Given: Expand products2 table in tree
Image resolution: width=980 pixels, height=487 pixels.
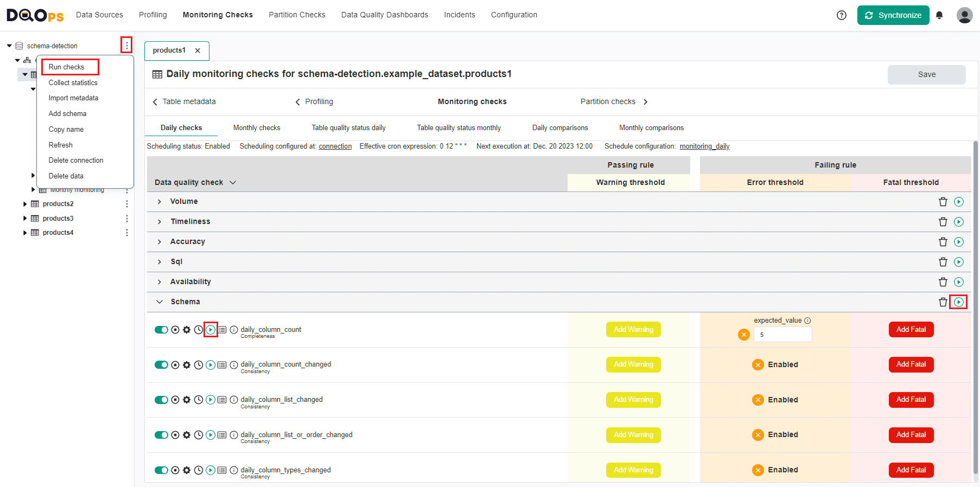Looking at the screenshot, I should [x=25, y=204].
